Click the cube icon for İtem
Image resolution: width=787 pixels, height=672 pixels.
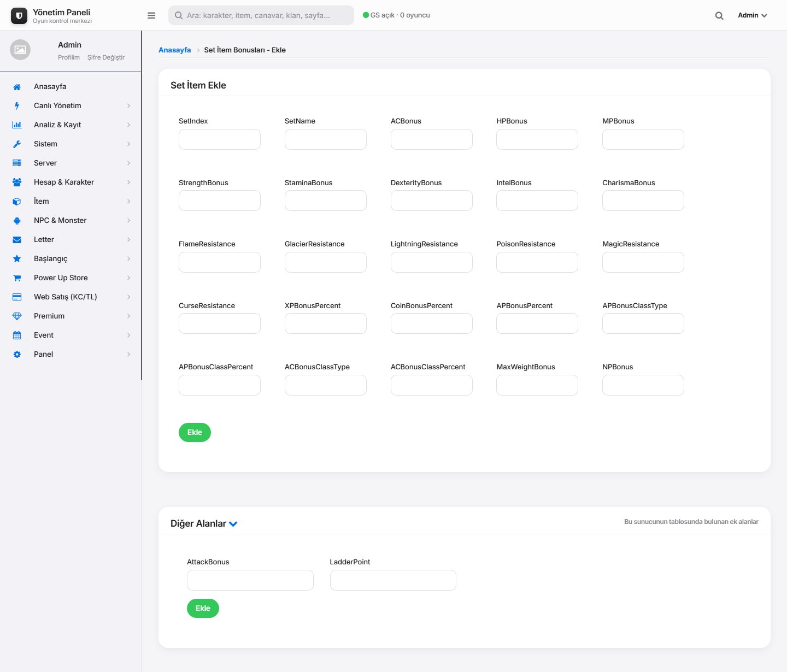coord(17,202)
